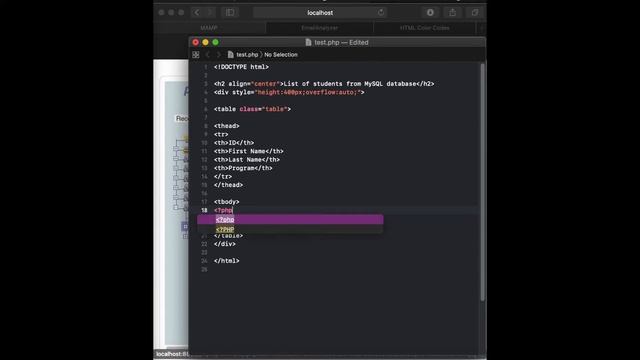
Task: Click the <thead> opening tag line
Action: pos(227,126)
